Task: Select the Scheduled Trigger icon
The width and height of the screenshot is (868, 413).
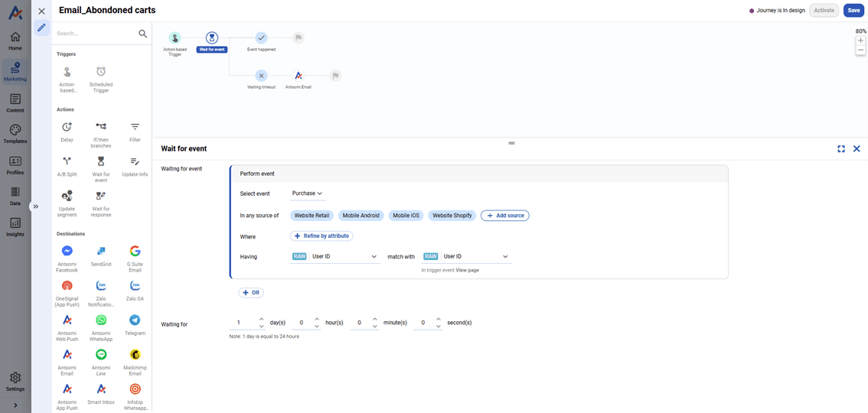Action: pyautogui.click(x=101, y=72)
